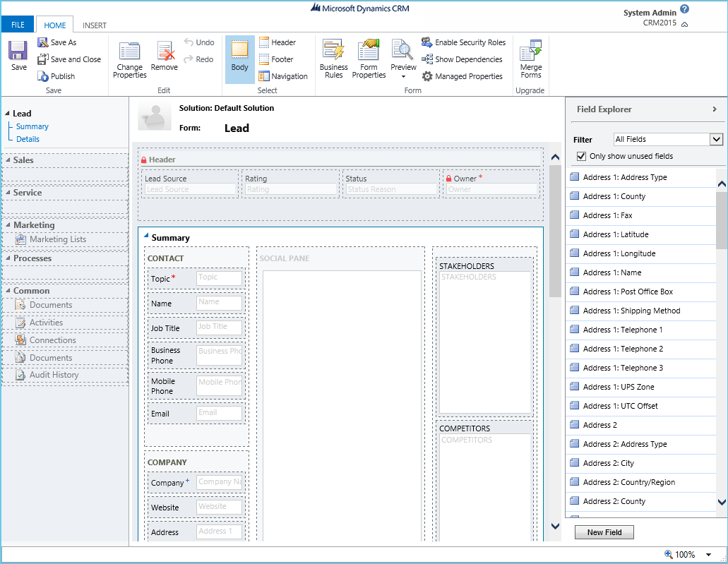The width and height of the screenshot is (728, 564).
Task: Switch to the HOME ribbon tab
Action: pos(55,25)
